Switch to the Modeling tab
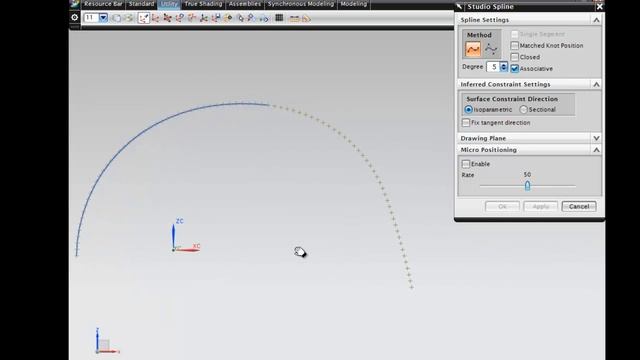Image resolution: width=640 pixels, height=360 pixels. coord(354,4)
